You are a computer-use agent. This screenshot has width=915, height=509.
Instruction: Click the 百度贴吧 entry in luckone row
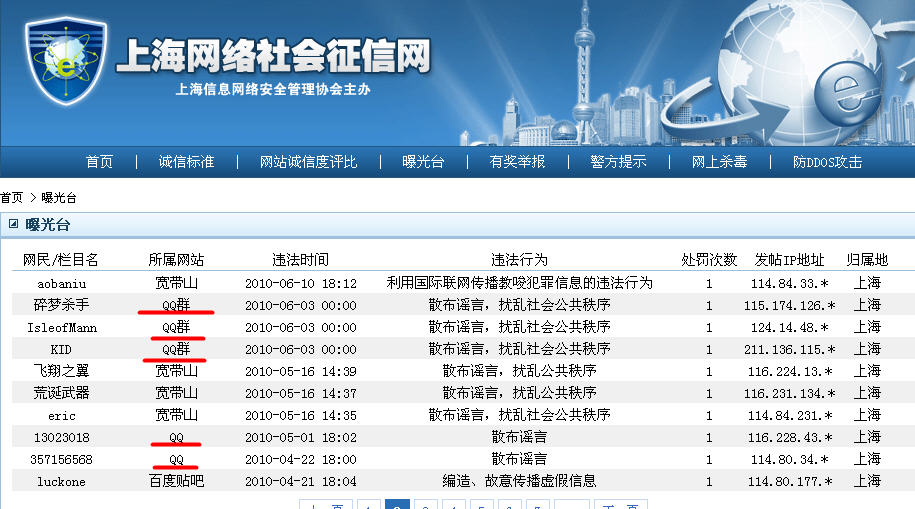click(176, 481)
